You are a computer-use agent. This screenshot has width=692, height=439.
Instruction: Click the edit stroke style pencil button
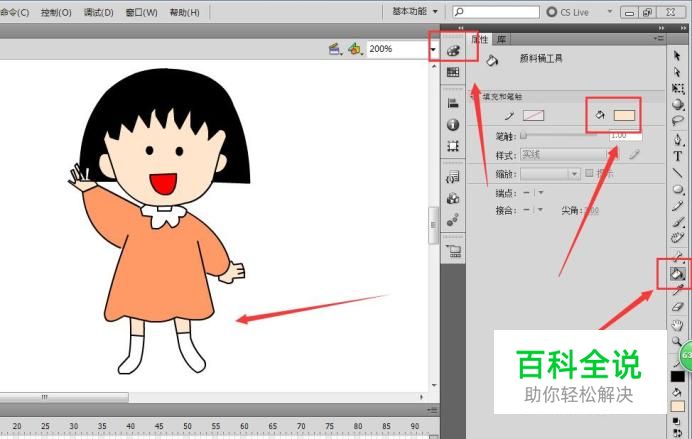[634, 154]
